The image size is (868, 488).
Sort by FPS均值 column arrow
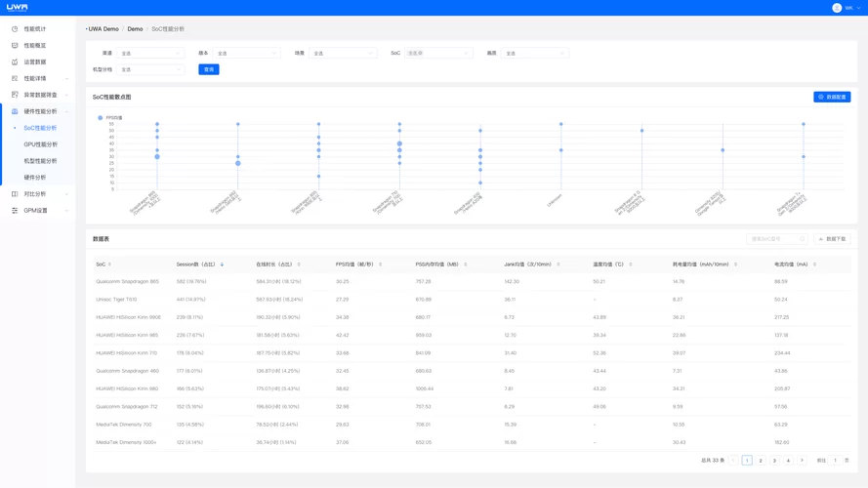381,264
